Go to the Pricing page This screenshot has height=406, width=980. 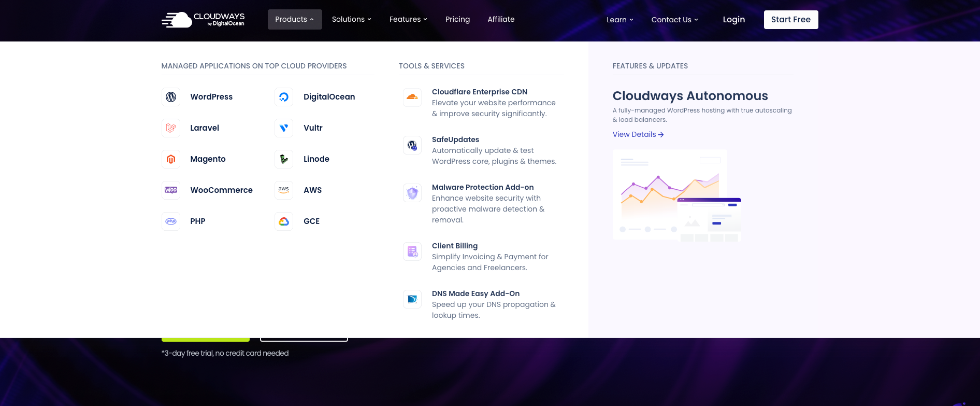[x=458, y=19]
